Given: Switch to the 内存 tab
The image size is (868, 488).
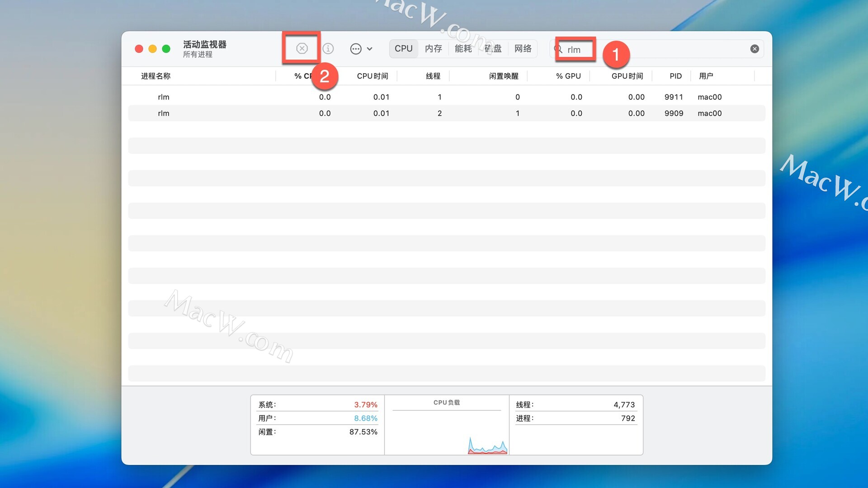Looking at the screenshot, I should click(x=433, y=48).
